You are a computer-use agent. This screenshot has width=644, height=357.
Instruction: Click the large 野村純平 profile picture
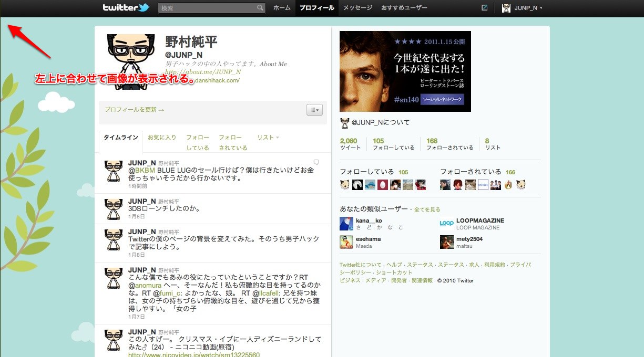(131, 63)
